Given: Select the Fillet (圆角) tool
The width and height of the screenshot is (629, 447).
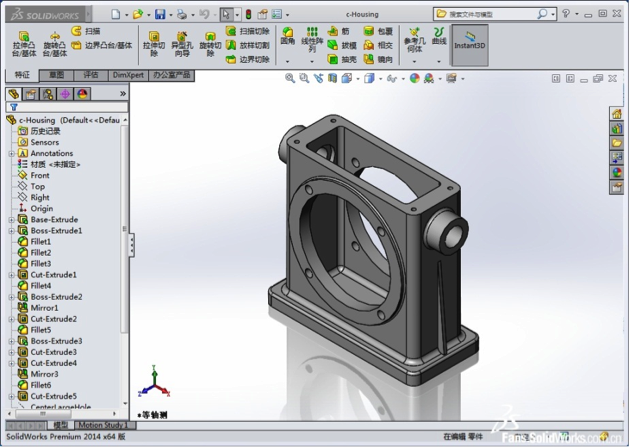Looking at the screenshot, I should coord(288,38).
